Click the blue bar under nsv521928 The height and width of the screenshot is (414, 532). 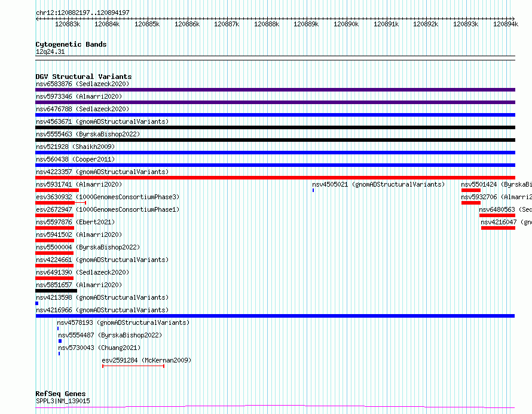pos(275,153)
